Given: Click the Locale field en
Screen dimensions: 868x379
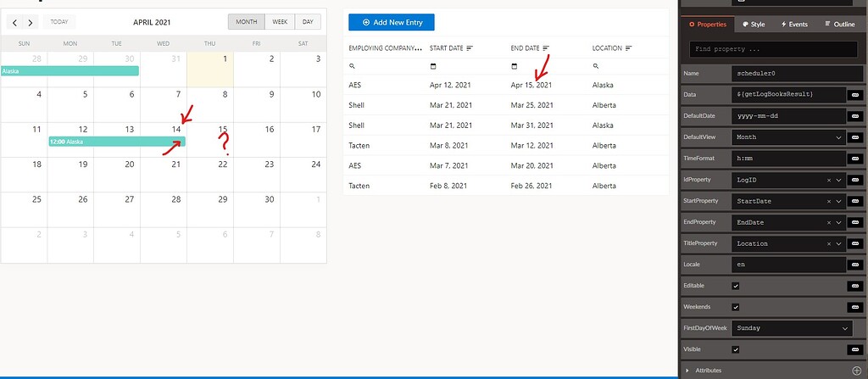Looking at the screenshot, I should tap(789, 265).
